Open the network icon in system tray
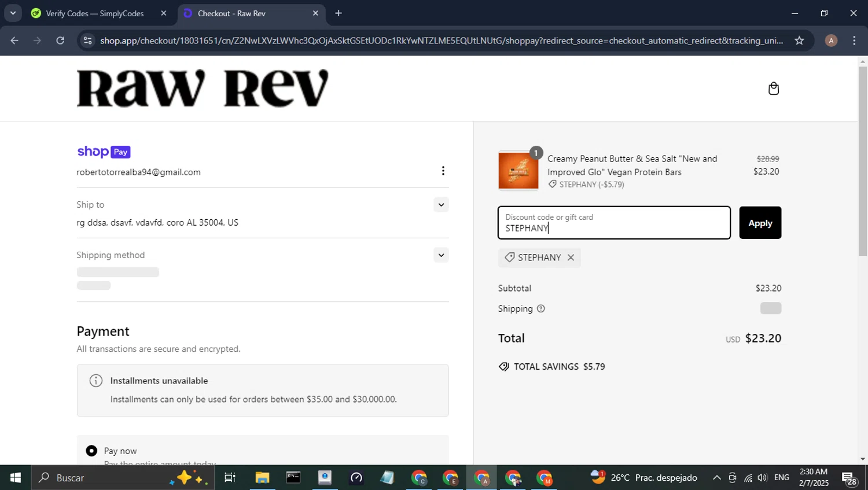This screenshot has height=490, width=868. click(x=748, y=478)
